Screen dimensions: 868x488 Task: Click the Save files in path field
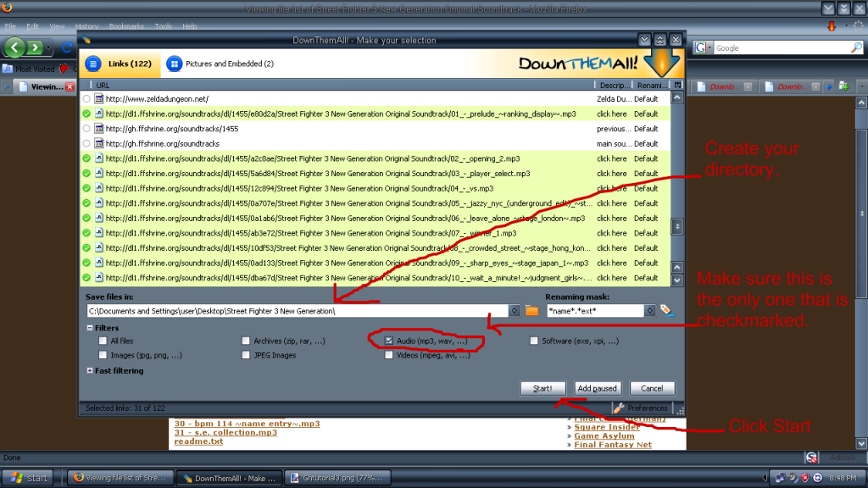point(298,311)
